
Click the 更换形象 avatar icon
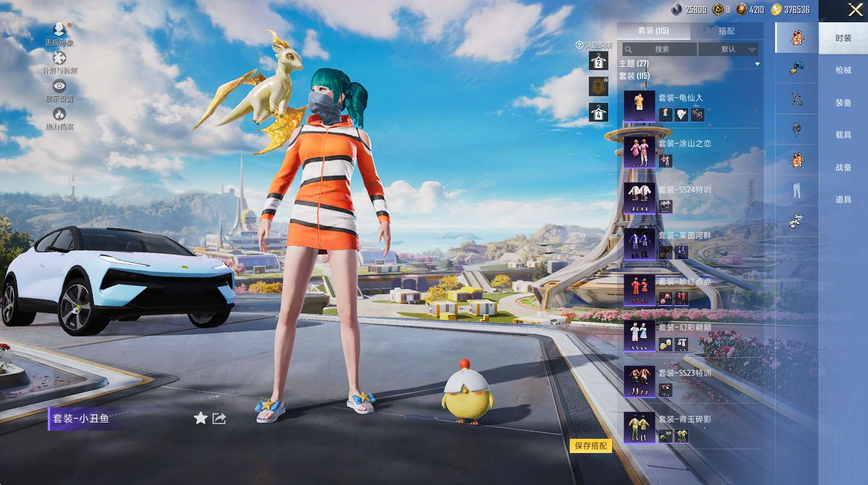(x=59, y=29)
